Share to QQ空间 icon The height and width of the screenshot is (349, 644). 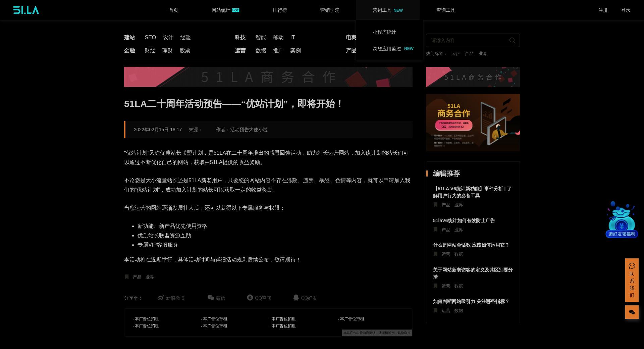[250, 298]
